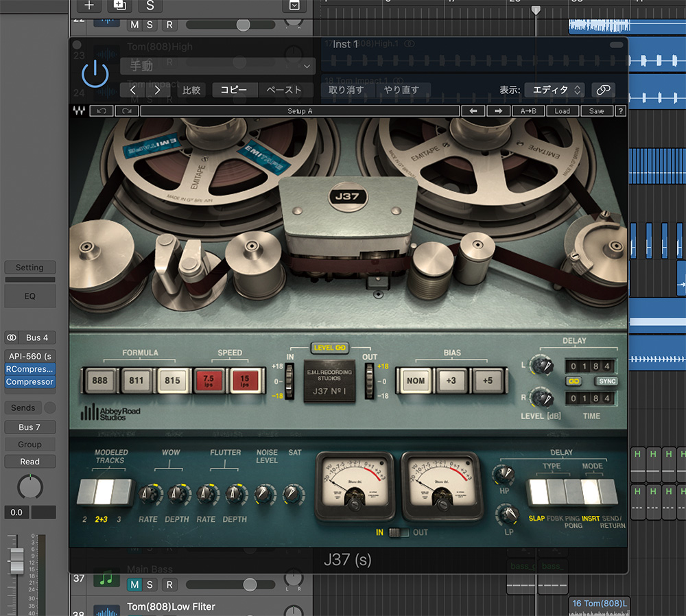Image resolution: width=686 pixels, height=616 pixels.
Task: Toggle global solo S button in header
Action: point(150,5)
